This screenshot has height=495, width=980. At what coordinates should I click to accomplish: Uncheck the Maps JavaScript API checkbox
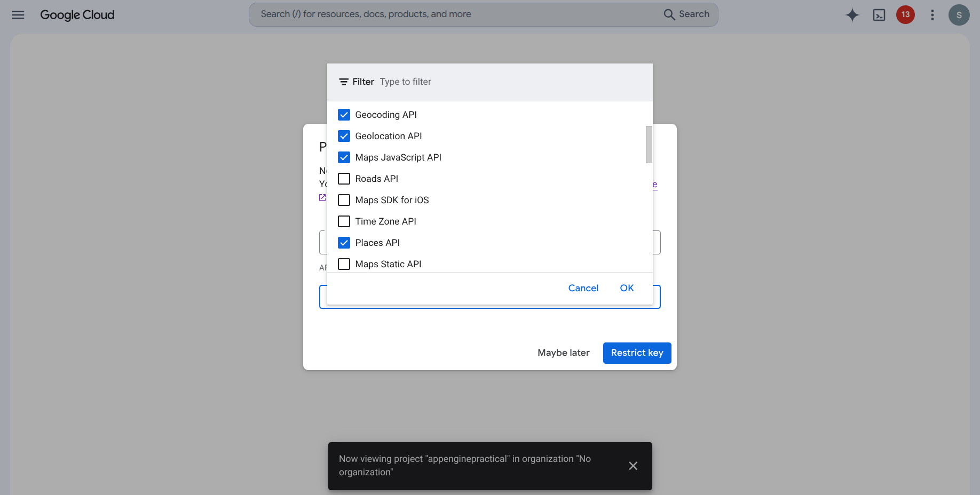click(344, 157)
